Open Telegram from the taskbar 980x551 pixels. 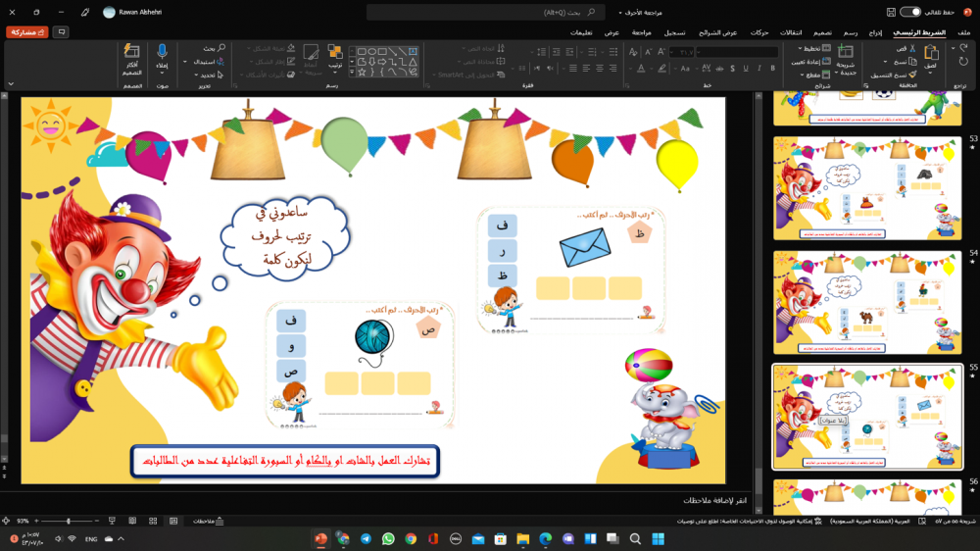click(x=366, y=539)
